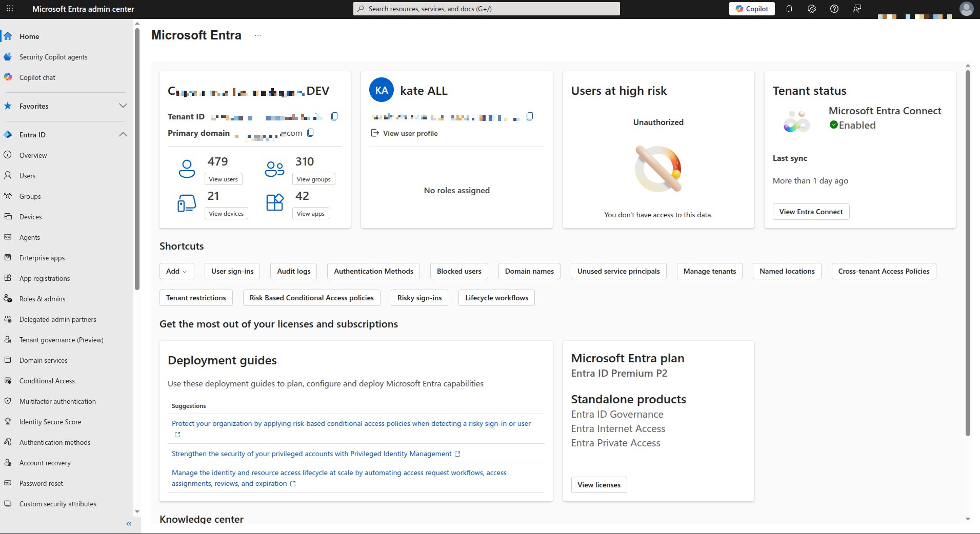This screenshot has width=980, height=534.
Task: Open the User sign-ins shortcut
Action: (x=232, y=271)
